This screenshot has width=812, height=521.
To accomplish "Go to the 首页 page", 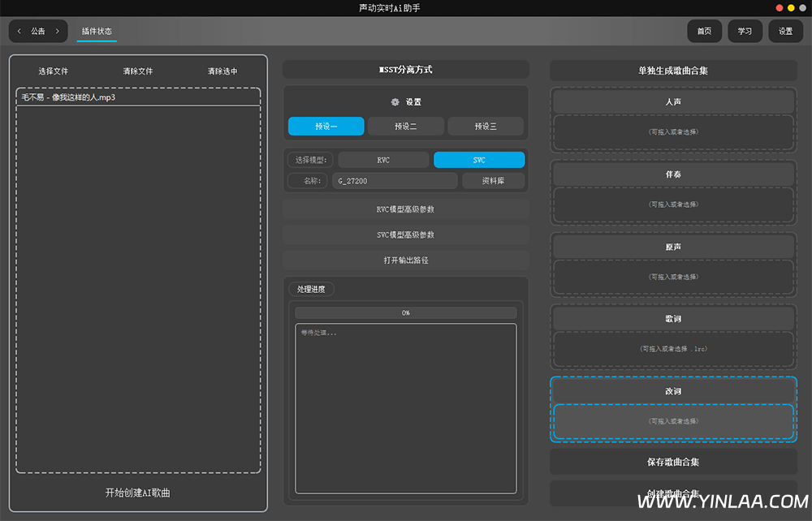I will [704, 32].
